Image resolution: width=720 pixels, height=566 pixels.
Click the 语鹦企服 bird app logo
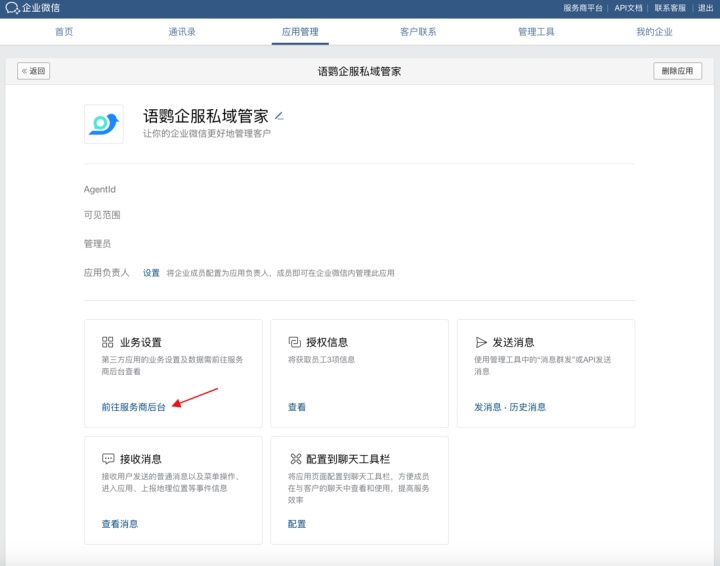[x=104, y=124]
